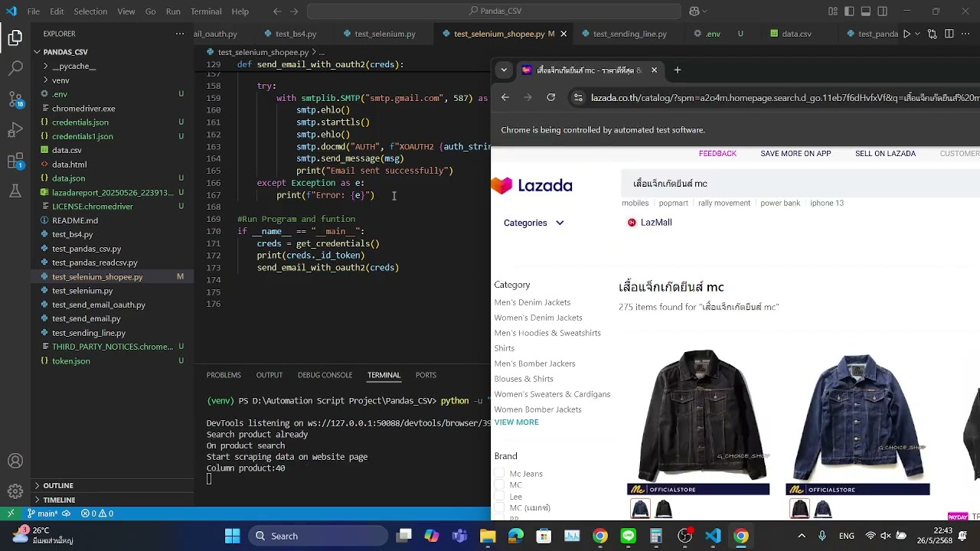Click the Windows Start button
This screenshot has height=551, width=980.
coord(232,536)
